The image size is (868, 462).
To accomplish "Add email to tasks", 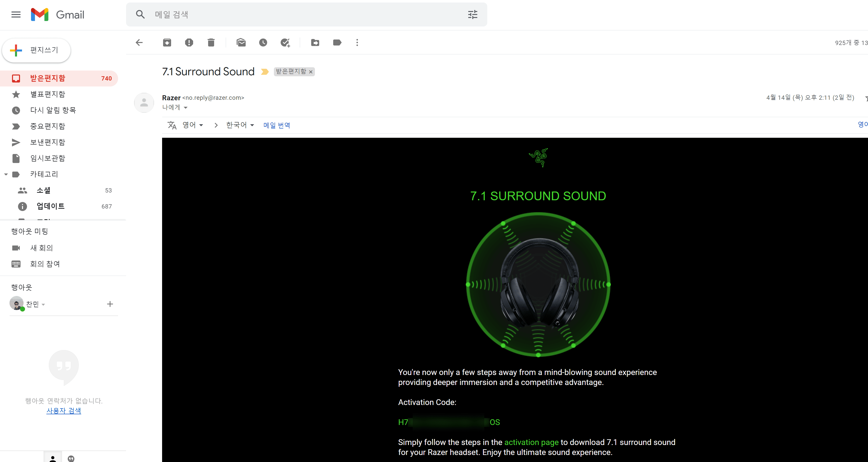I will [285, 42].
